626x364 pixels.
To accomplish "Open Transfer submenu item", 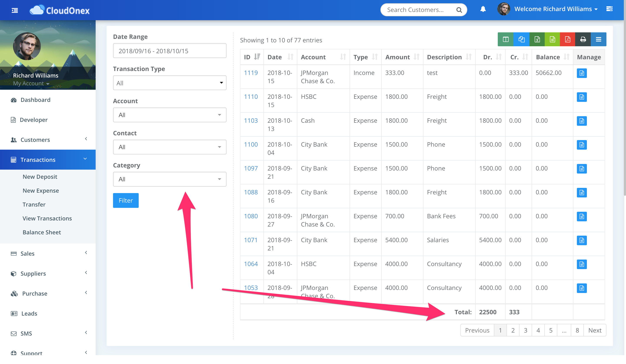I will point(34,205).
